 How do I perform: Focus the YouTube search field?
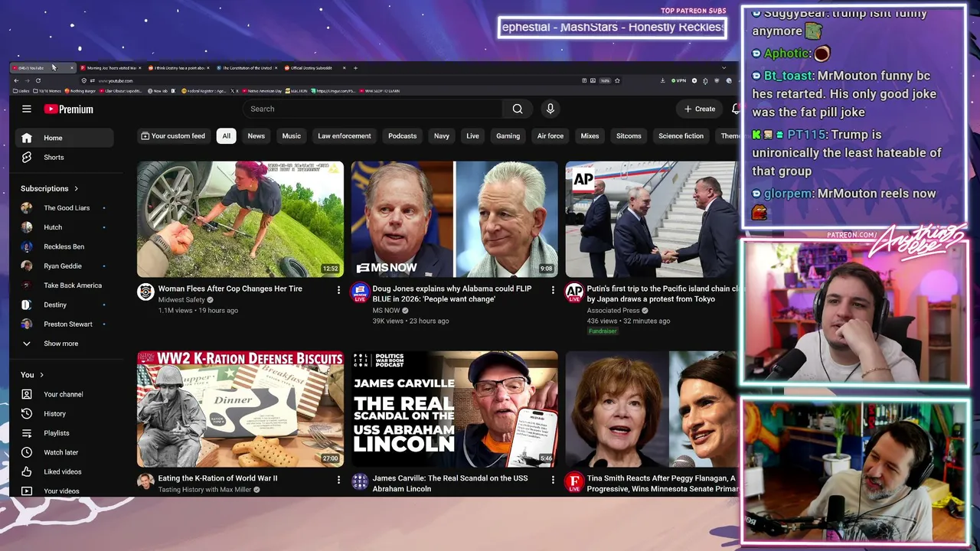pos(373,109)
